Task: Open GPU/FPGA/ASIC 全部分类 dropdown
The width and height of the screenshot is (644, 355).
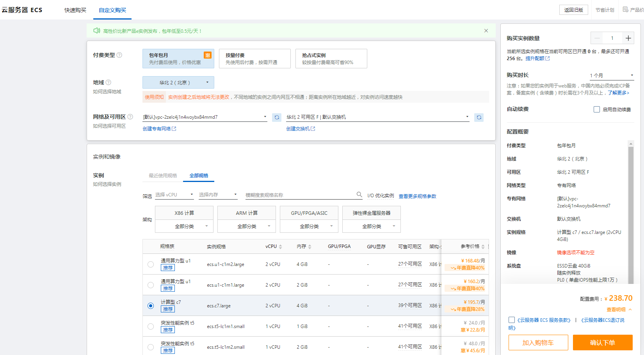Action: point(309,227)
